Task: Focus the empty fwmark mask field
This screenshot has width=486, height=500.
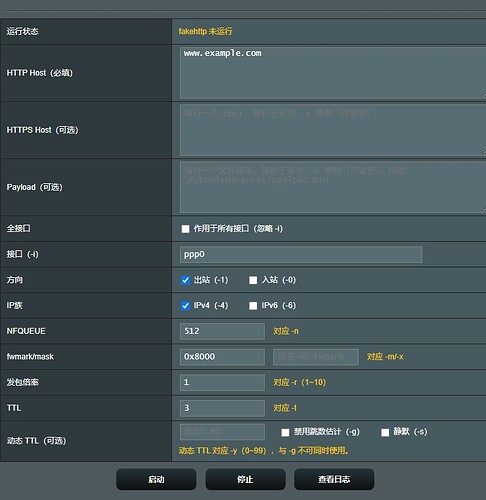Action: pyautogui.click(x=316, y=357)
